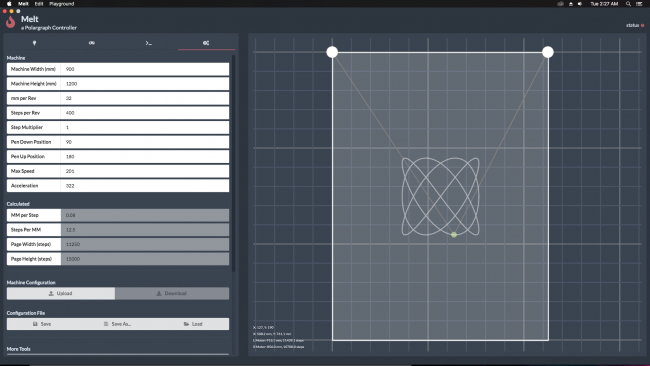Click the volume speaker menu bar icon
The height and width of the screenshot is (366, 650).
click(x=580, y=4)
